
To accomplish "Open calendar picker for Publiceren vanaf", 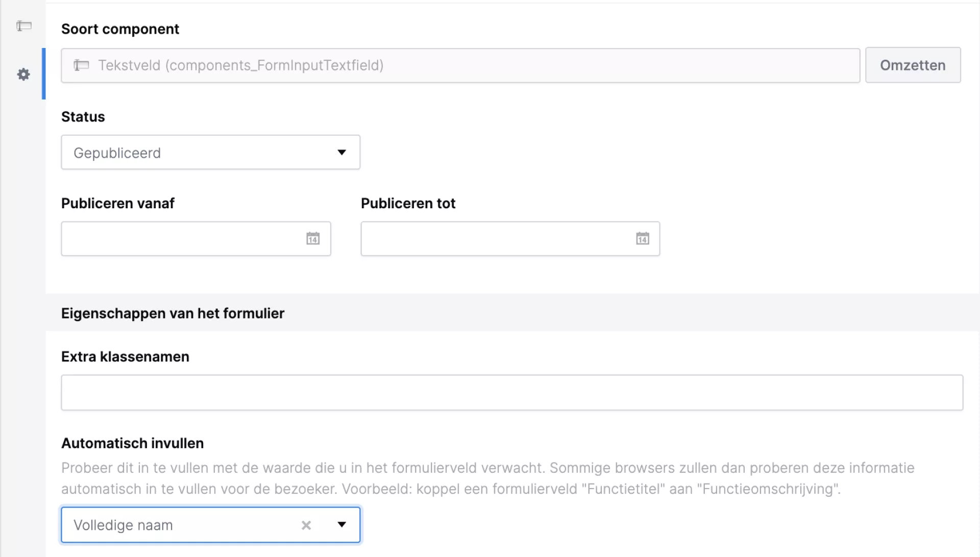I will point(313,238).
